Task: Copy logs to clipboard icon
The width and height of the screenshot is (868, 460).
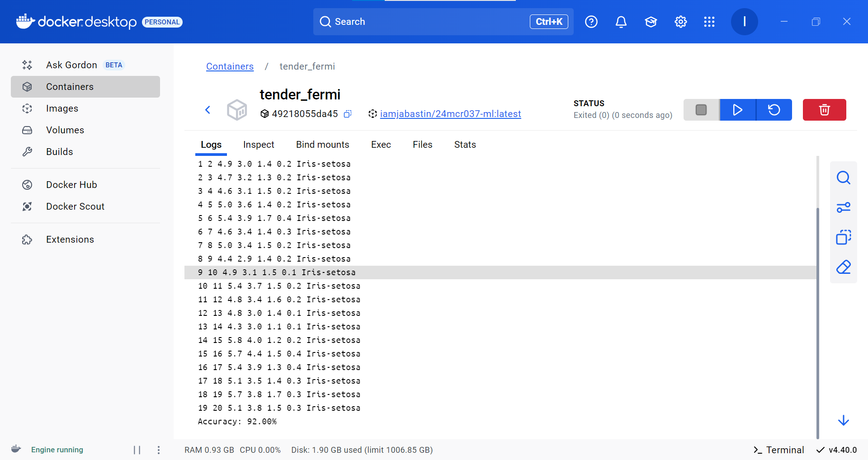Action: (844, 237)
